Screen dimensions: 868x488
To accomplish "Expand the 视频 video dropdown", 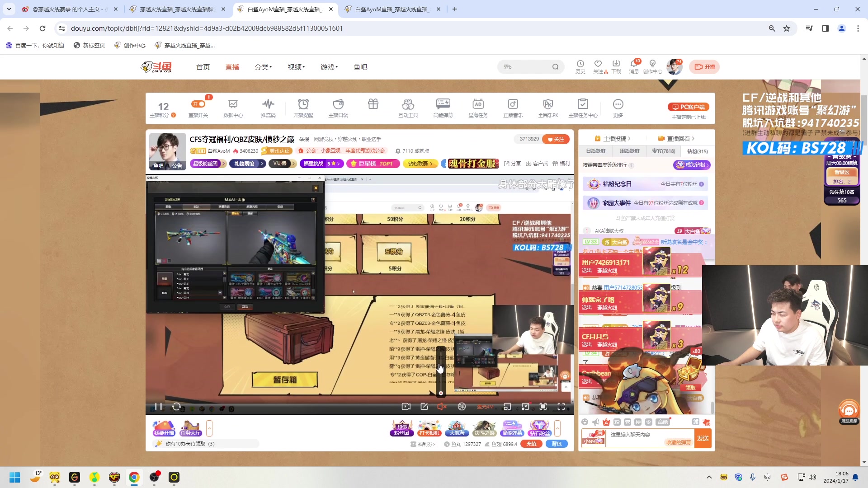I will (x=296, y=67).
